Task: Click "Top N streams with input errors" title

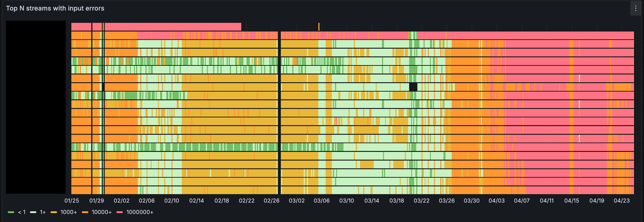Action: coord(56,8)
